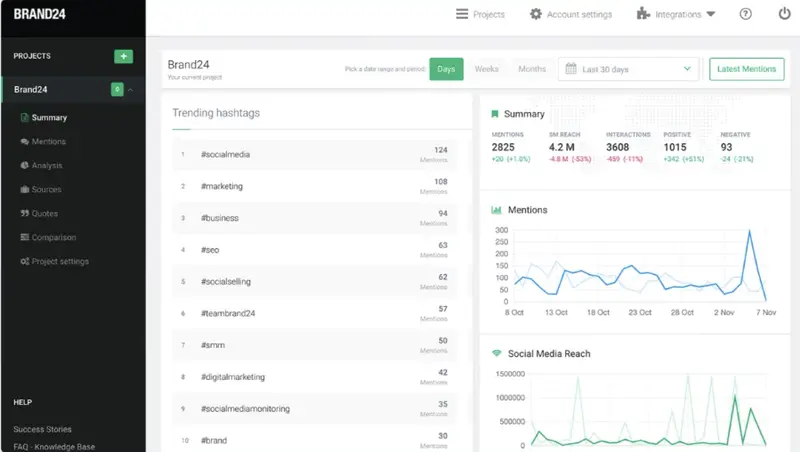Switch period to Weeks

pyautogui.click(x=486, y=69)
